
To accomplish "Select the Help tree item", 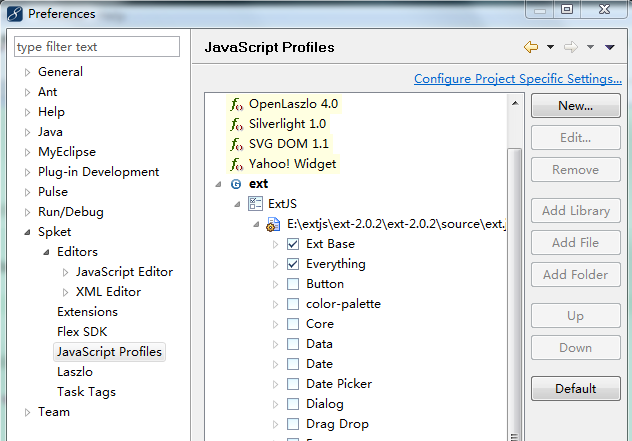I will [x=51, y=112].
